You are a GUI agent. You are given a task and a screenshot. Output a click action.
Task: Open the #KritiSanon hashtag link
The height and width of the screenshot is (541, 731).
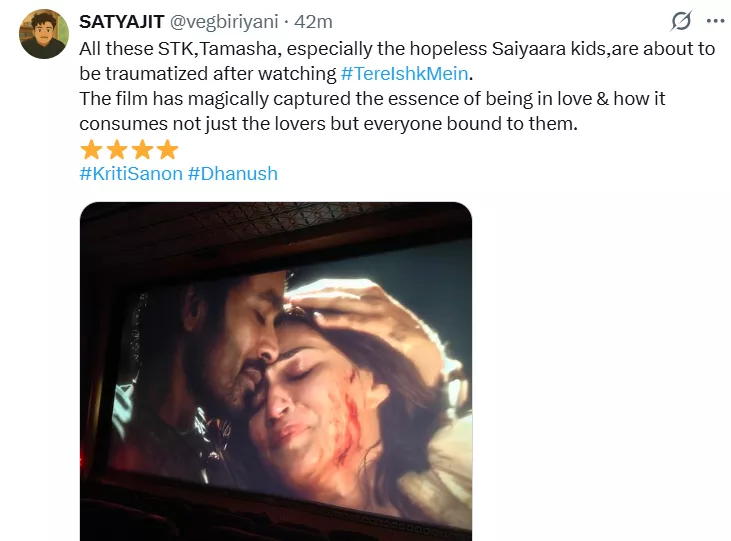(131, 174)
